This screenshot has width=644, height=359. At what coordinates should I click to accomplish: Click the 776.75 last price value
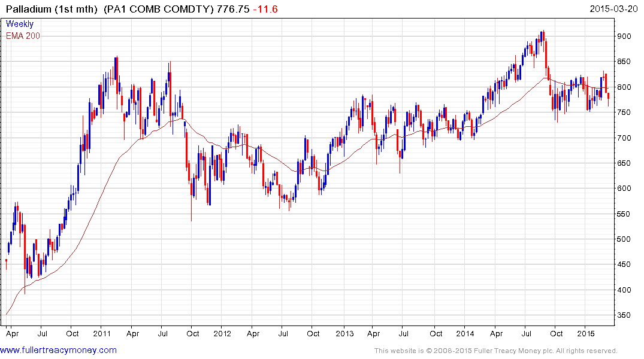pyautogui.click(x=233, y=9)
